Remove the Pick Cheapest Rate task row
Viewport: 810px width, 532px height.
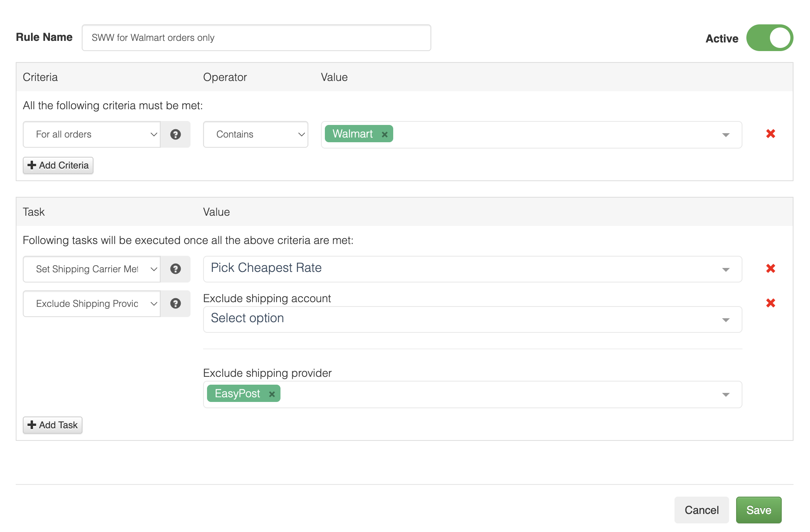click(x=770, y=269)
